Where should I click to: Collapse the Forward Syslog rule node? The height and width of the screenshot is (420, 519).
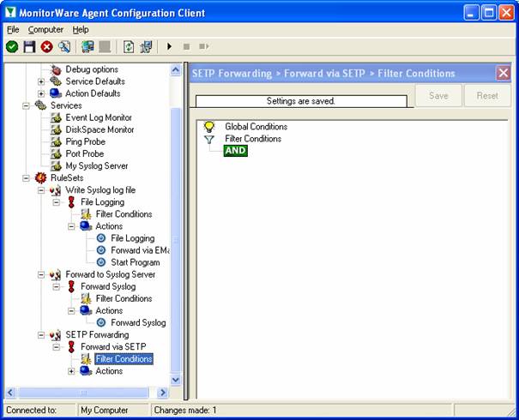[x=57, y=287]
